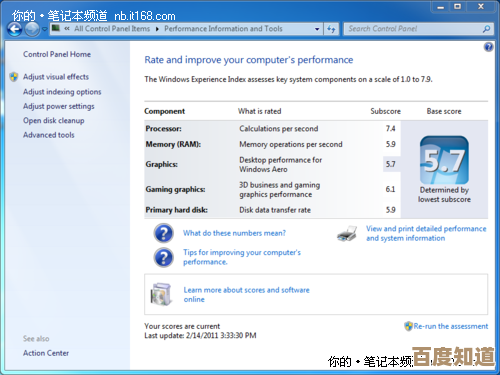Click the Graphics row label

point(161,164)
